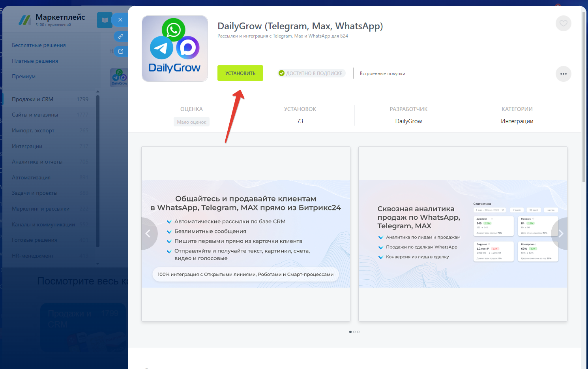Open the three-dots more options menu

[563, 74]
